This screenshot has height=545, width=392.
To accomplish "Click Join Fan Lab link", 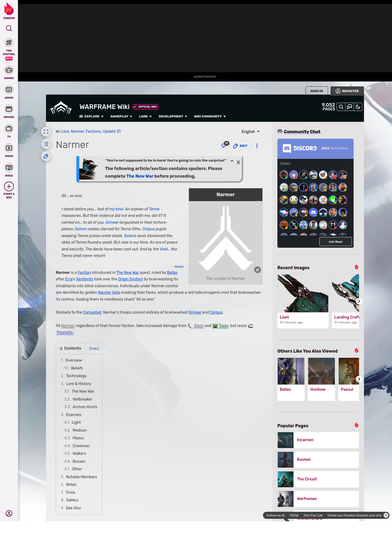I will pos(313,515).
